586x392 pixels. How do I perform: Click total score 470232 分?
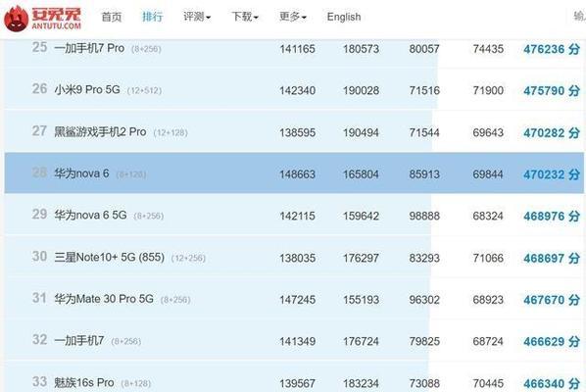pos(552,174)
